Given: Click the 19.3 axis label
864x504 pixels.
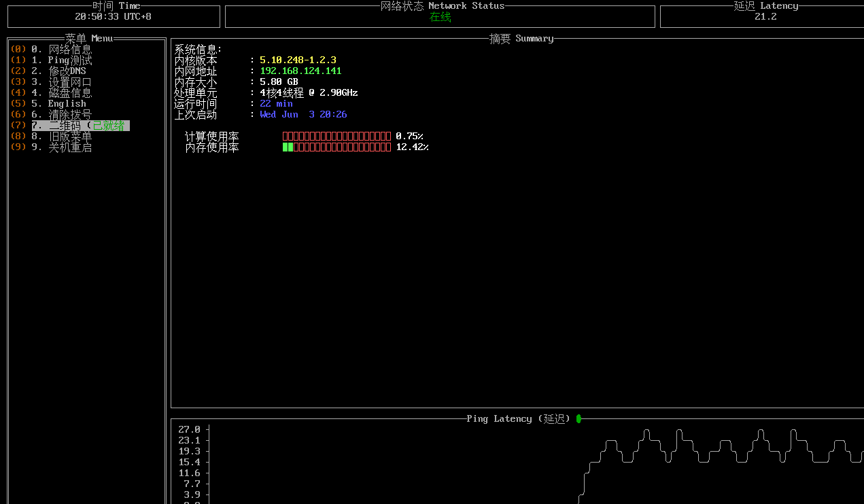Looking at the screenshot, I should [189, 451].
